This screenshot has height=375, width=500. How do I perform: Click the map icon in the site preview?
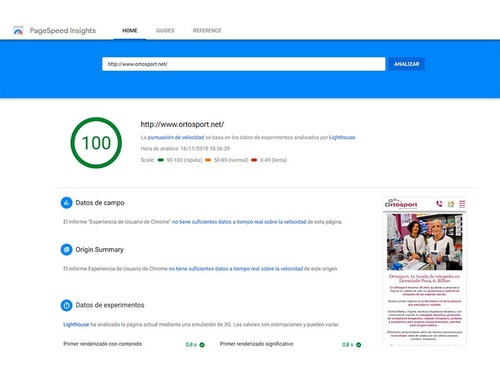click(451, 204)
